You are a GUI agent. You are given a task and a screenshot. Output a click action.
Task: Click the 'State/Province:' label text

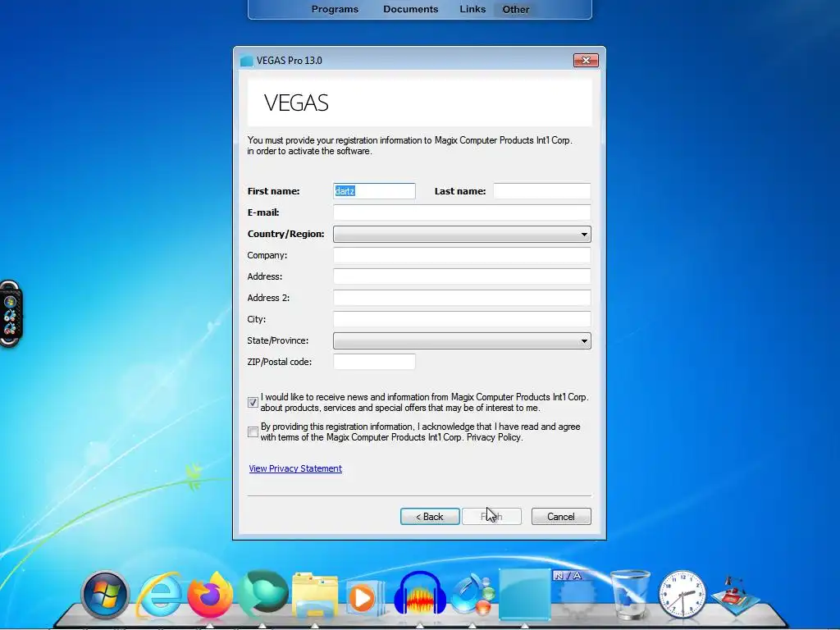coord(277,340)
